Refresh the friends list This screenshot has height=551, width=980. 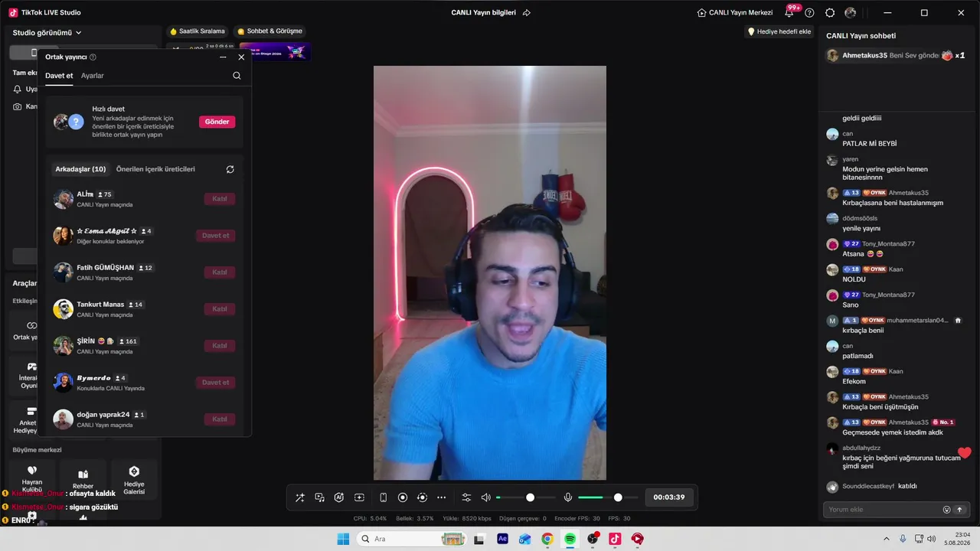tap(230, 169)
